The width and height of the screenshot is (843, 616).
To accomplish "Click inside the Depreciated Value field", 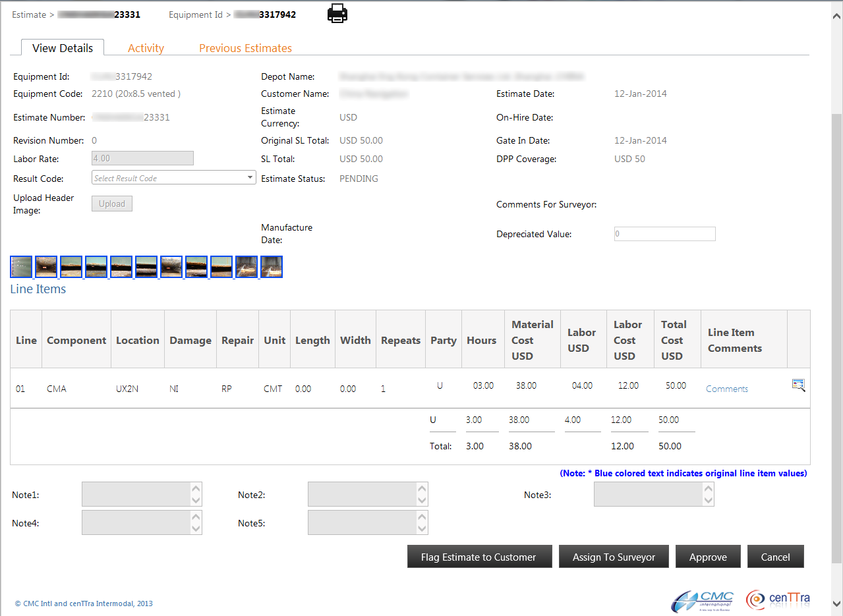I will tap(664, 234).
